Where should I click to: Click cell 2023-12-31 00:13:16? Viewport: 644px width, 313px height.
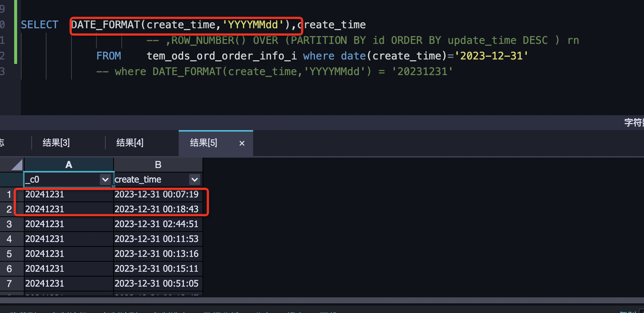click(158, 254)
